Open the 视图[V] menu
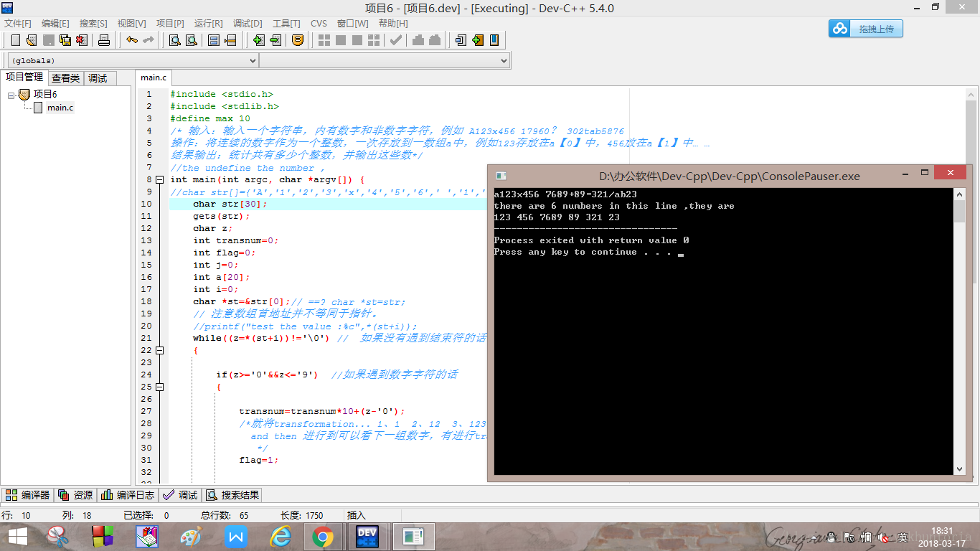 (131, 24)
